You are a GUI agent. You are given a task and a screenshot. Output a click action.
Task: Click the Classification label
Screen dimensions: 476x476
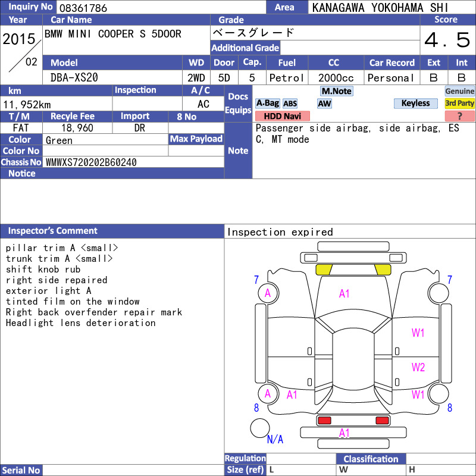pos(371,459)
